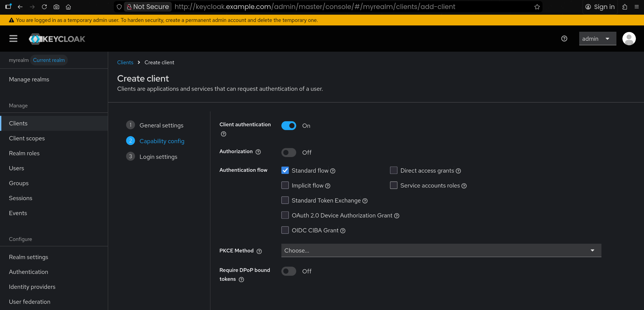Reload the page in the browser
Viewport: 644px width, 310px height.
[x=44, y=7]
